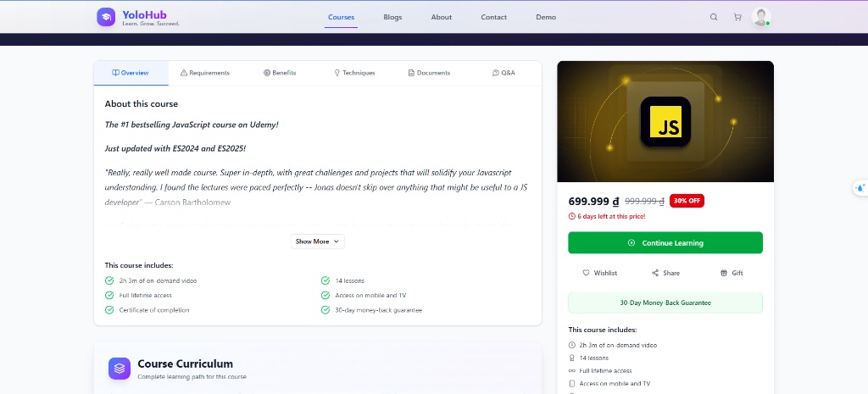868x394 pixels.
Task: Open search via magnifier icon
Action: point(714,17)
